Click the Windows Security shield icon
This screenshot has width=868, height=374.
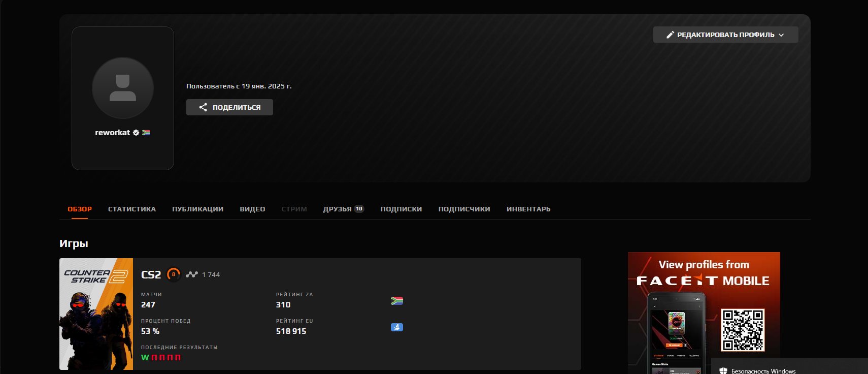[723, 371]
